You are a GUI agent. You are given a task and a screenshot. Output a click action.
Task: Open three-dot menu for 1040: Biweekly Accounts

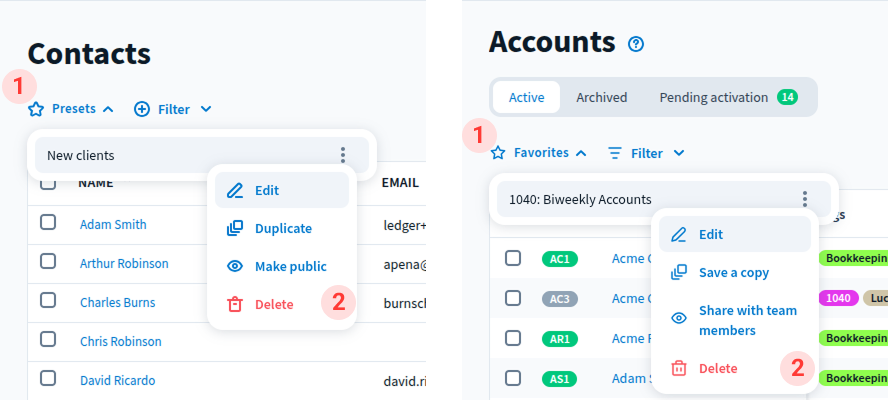pos(805,199)
